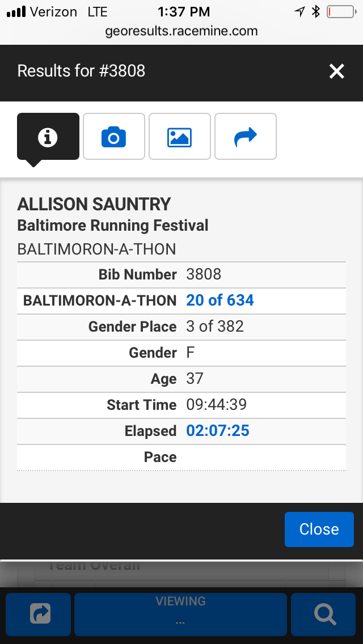The image size is (363, 644).
Task: Tap the share arrow icon
Action: click(245, 136)
